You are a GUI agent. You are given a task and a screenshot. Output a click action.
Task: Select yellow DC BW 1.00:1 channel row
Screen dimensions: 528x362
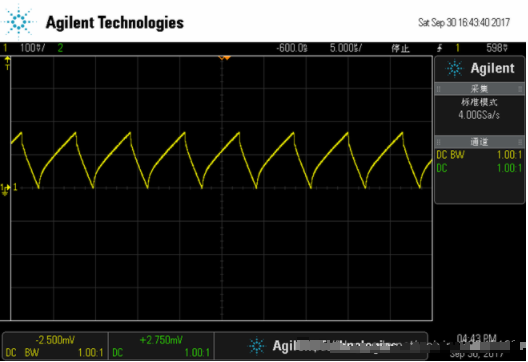[479, 155]
